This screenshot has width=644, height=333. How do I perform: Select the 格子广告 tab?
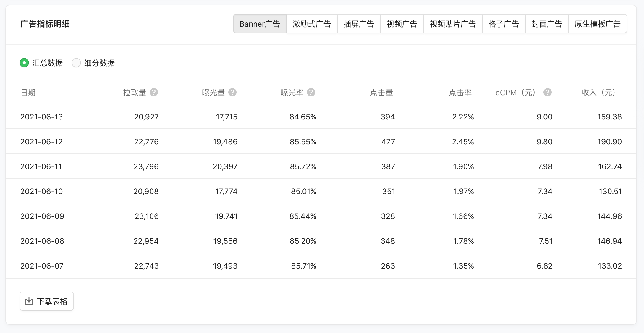504,24
